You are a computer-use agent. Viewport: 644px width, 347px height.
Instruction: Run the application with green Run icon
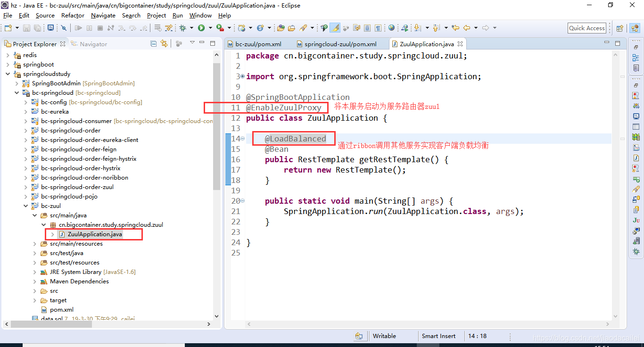(201, 28)
